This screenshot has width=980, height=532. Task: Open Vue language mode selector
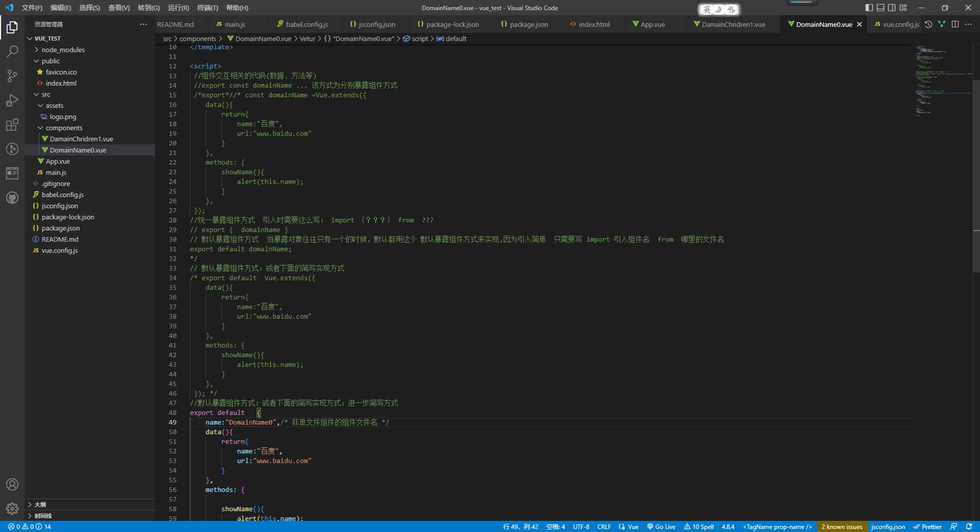point(629,527)
